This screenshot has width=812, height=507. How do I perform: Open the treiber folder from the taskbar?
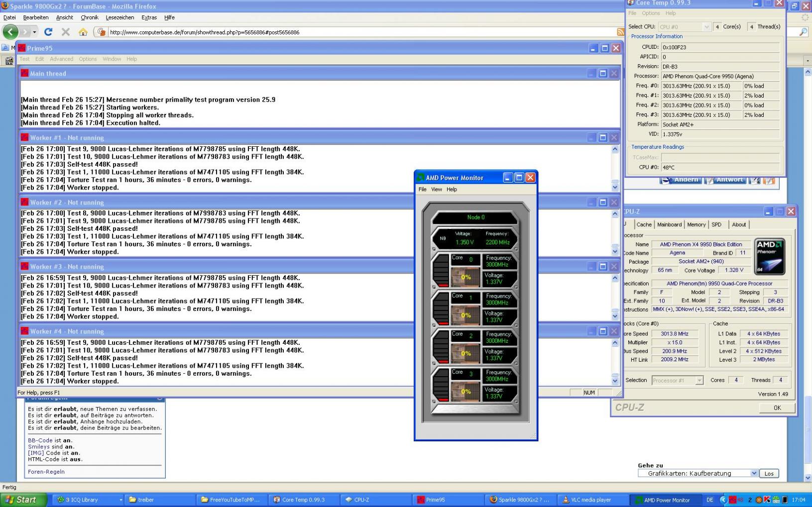[160, 500]
